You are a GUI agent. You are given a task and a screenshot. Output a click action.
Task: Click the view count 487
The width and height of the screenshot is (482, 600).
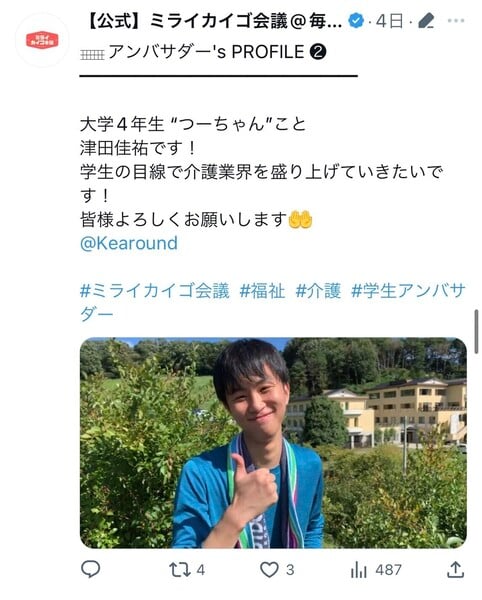point(388,570)
